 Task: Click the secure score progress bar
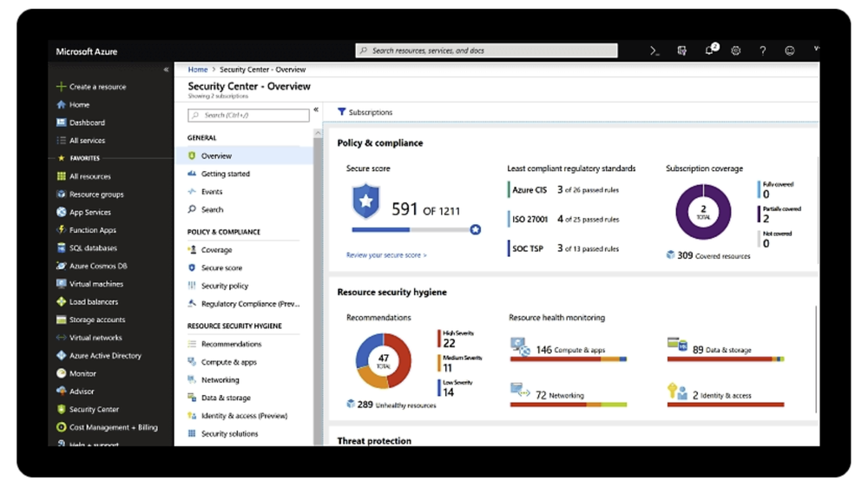(x=412, y=228)
